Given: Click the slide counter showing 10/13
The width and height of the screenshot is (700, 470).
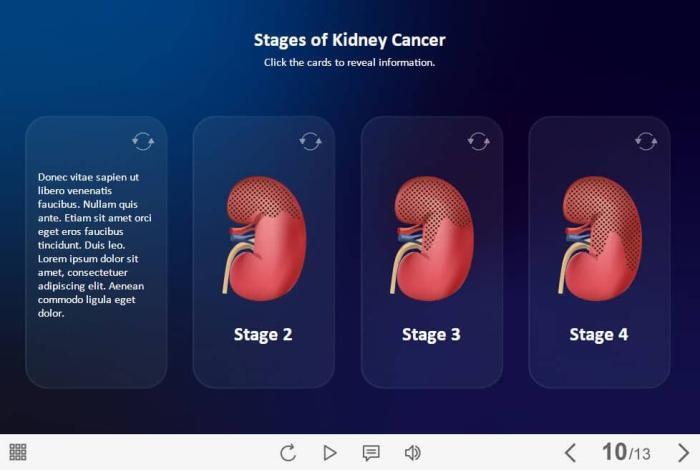Looking at the screenshot, I should pyautogui.click(x=626, y=453).
